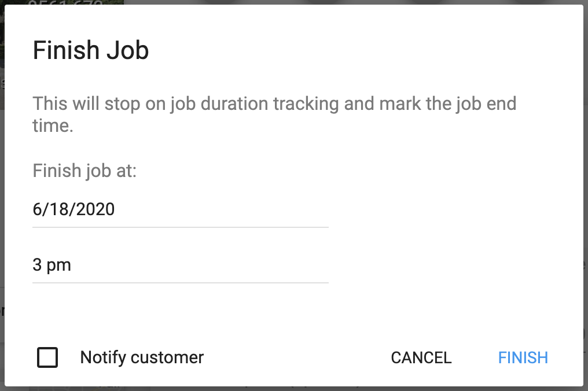Click the partially hidden number above the dialog
This screenshot has height=391, width=588.
coord(65,2)
